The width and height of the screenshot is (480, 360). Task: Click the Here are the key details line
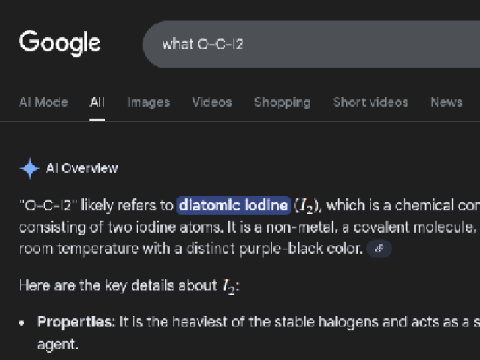(x=129, y=286)
